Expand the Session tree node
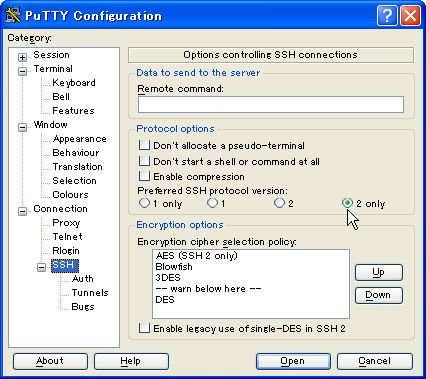 (22, 57)
